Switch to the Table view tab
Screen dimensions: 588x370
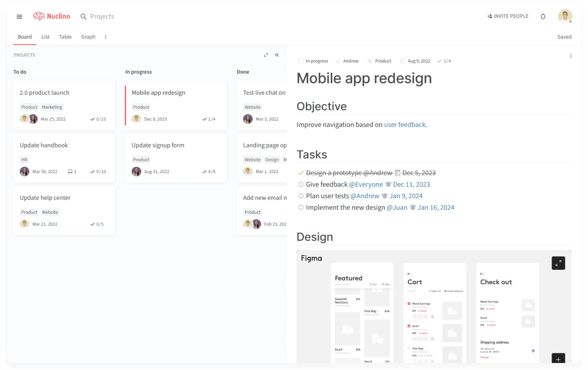[65, 37]
